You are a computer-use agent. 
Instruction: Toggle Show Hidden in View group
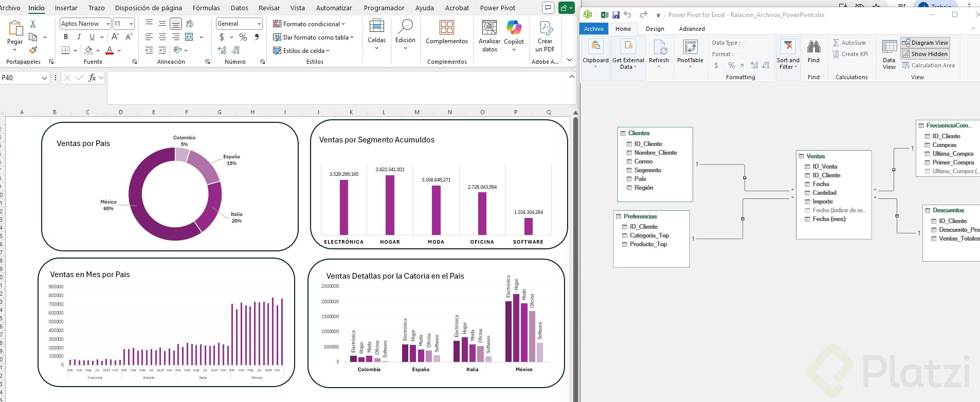coord(924,54)
